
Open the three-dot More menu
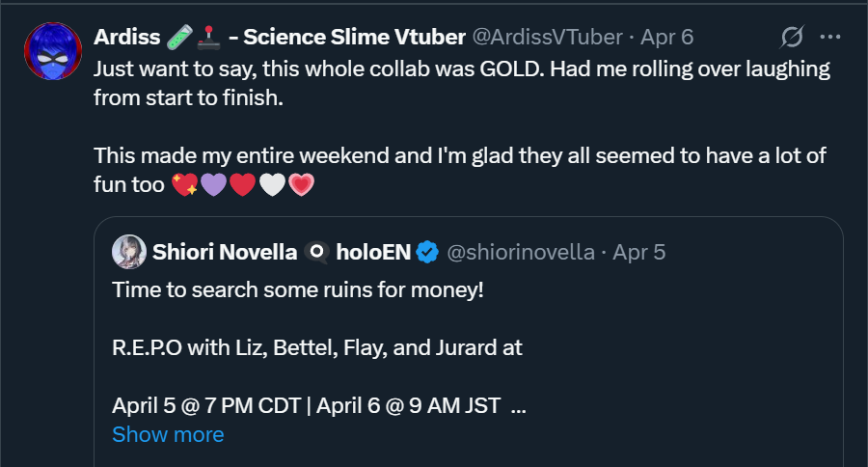(830, 38)
